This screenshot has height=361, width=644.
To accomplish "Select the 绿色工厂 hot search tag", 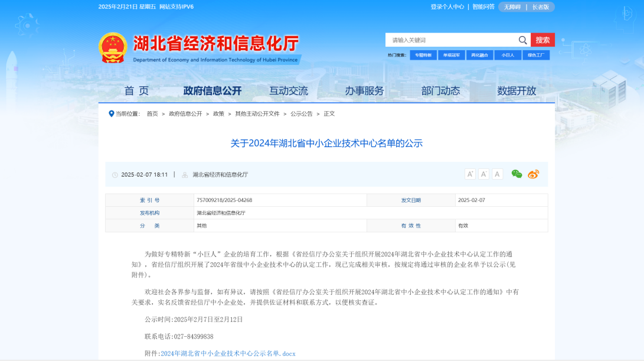I will point(536,55).
